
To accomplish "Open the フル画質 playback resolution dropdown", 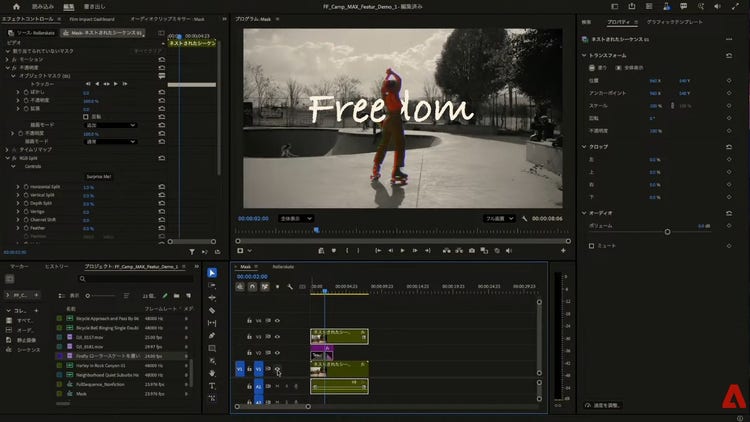I will pos(500,217).
